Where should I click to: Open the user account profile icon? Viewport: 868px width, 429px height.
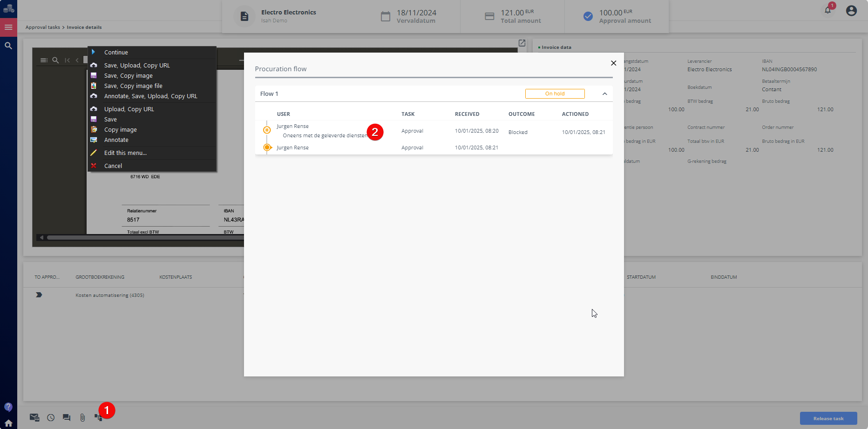point(851,10)
